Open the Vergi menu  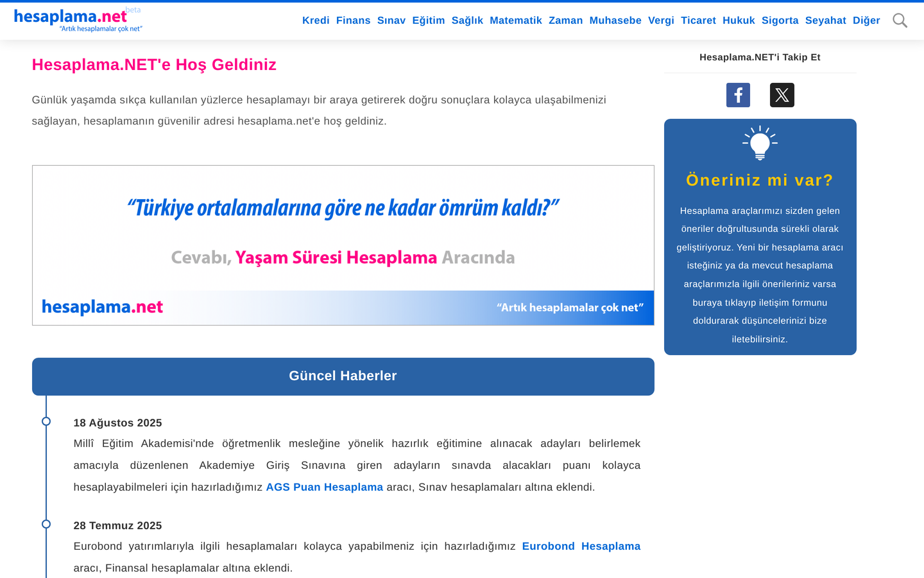click(661, 21)
